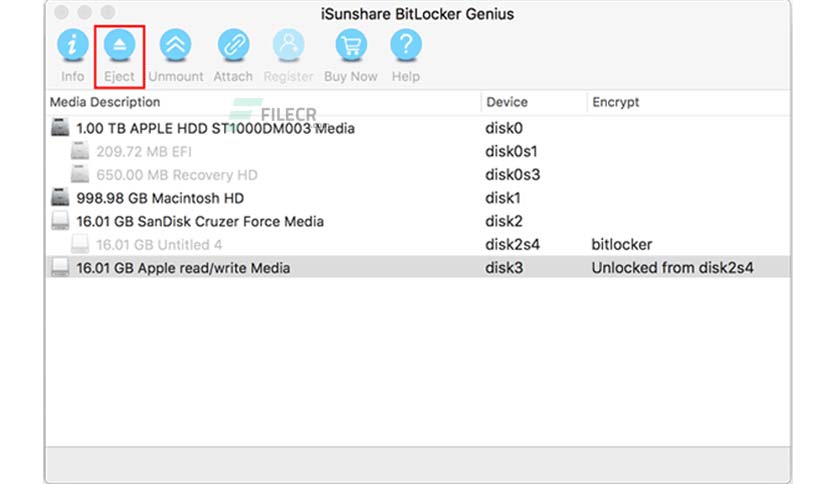Click the disk0s1 device cell
This screenshot has width=836, height=484.
click(511, 151)
